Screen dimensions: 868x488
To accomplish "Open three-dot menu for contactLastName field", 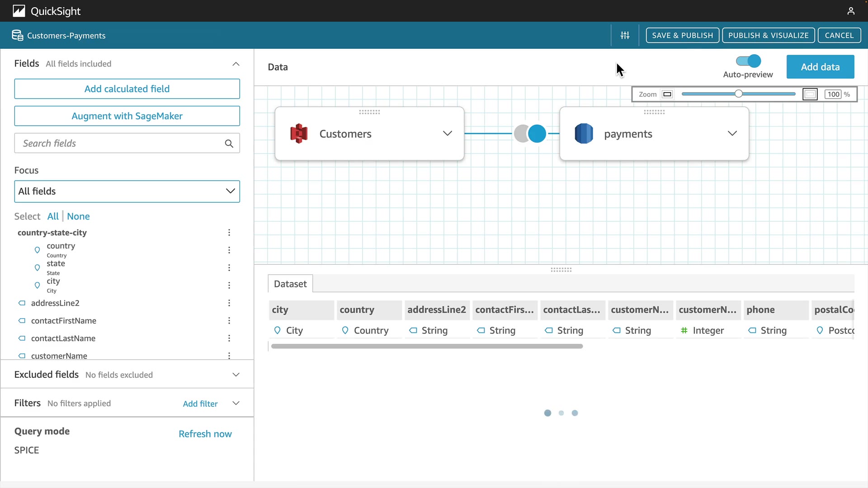I will 229,338.
